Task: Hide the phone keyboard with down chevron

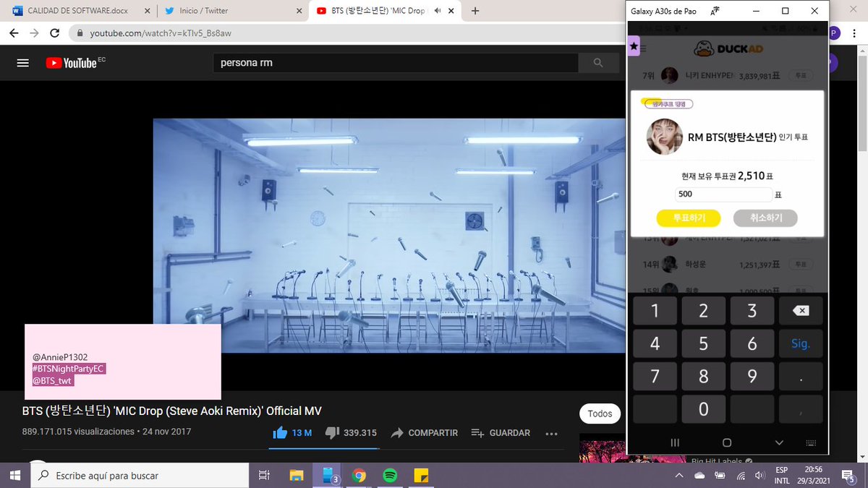Action: [779, 442]
